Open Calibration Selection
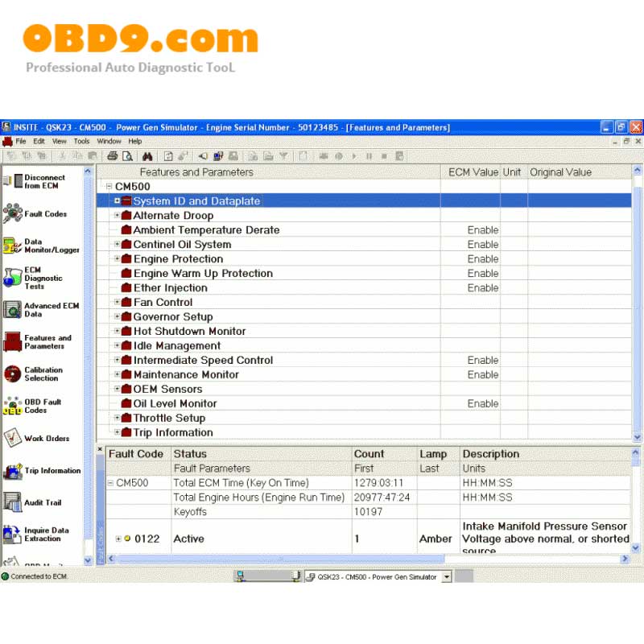 (33, 374)
